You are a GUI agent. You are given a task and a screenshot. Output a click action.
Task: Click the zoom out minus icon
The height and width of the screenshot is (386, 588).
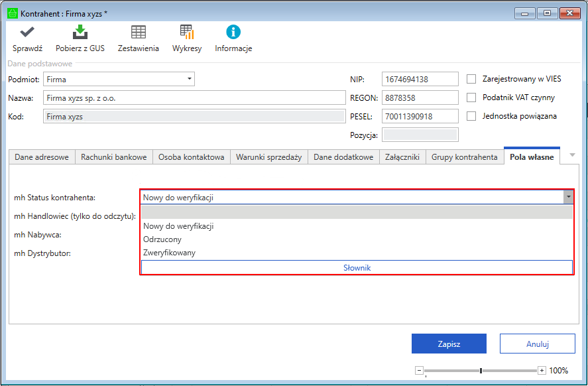coord(418,371)
